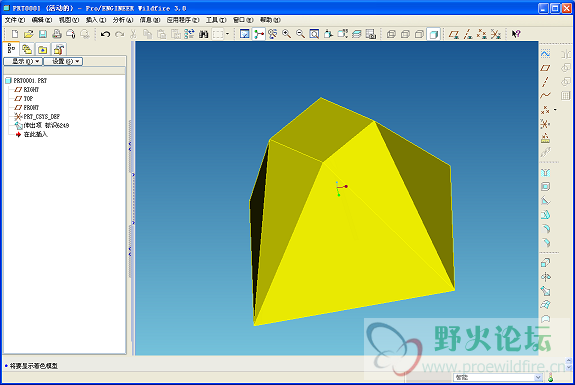This screenshot has height=385, width=575.
Task: Toggle the spin center display button
Action: 259,34
